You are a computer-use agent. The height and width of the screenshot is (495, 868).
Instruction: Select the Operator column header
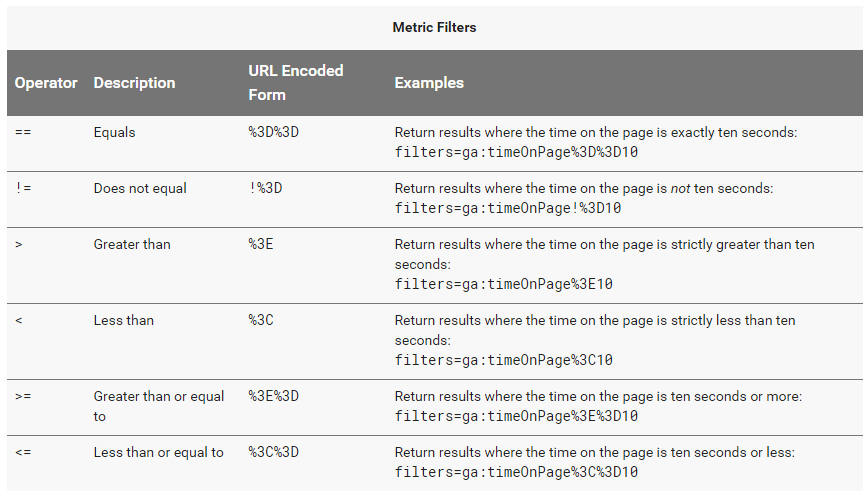pos(46,82)
